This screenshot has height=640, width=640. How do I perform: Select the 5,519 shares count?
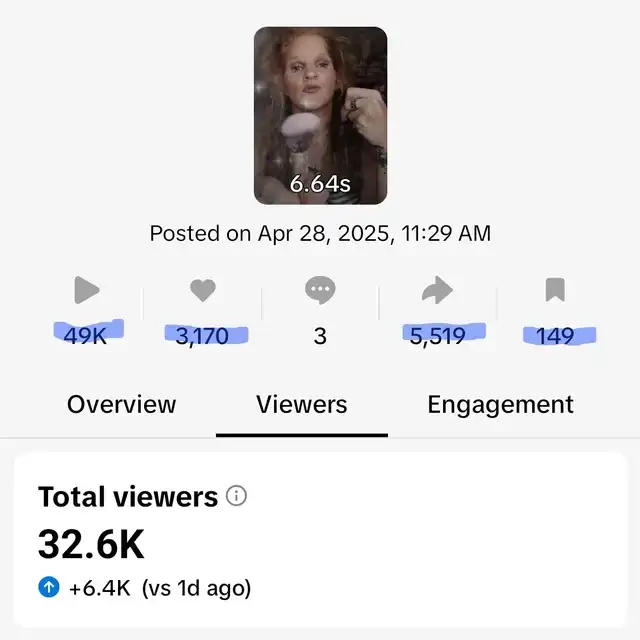point(438,336)
